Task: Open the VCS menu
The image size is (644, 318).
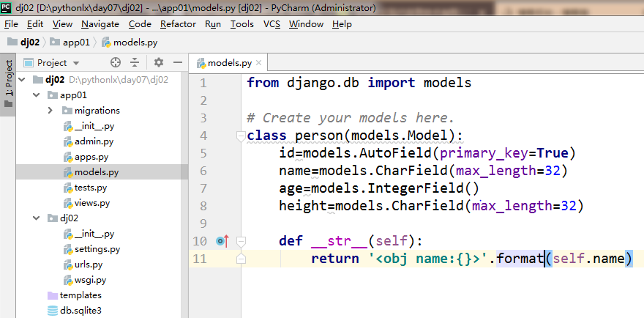Action: pyautogui.click(x=272, y=24)
